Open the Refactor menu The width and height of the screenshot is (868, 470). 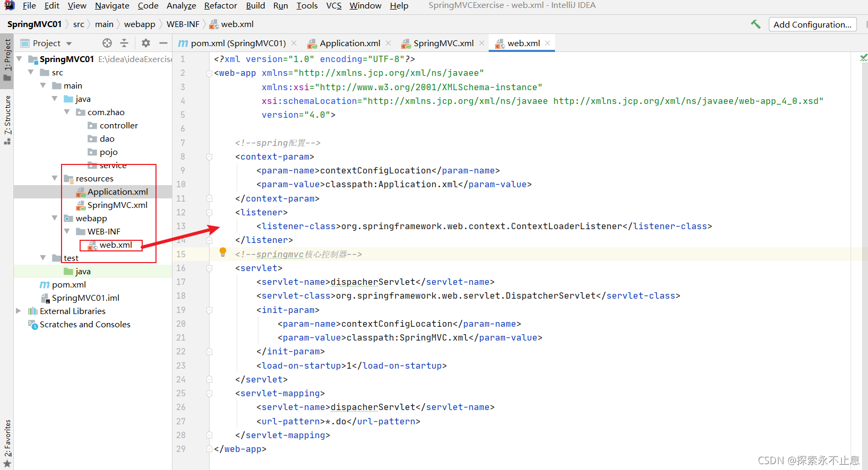221,5
